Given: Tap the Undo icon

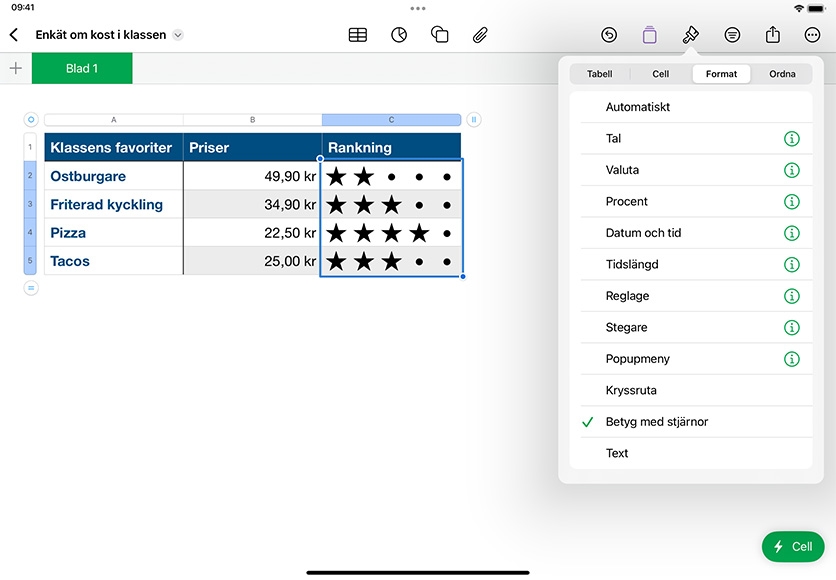Looking at the screenshot, I should [x=609, y=35].
